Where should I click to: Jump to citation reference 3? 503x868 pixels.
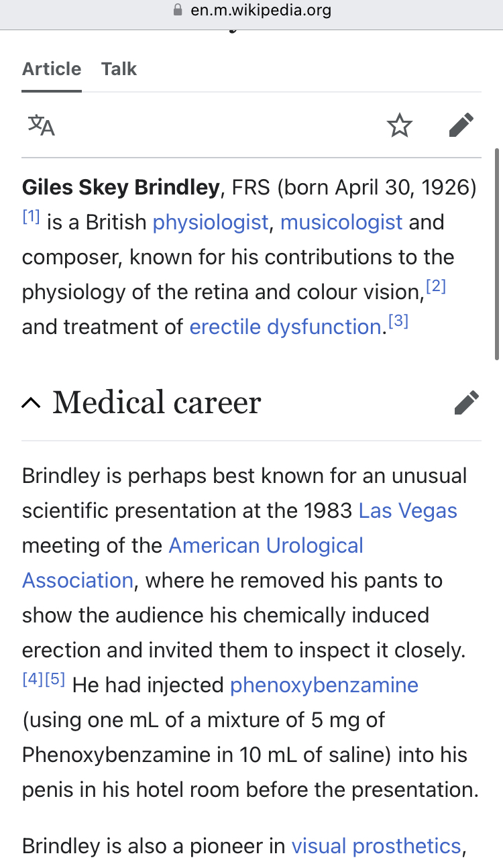(x=398, y=321)
